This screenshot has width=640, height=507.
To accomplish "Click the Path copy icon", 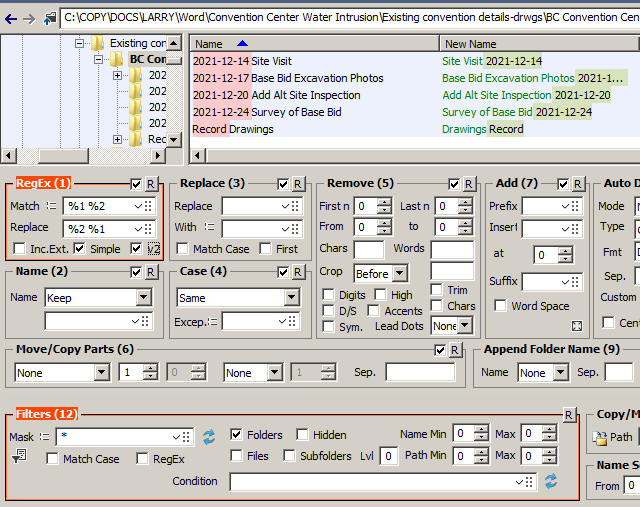I will pyautogui.click(x=600, y=438).
